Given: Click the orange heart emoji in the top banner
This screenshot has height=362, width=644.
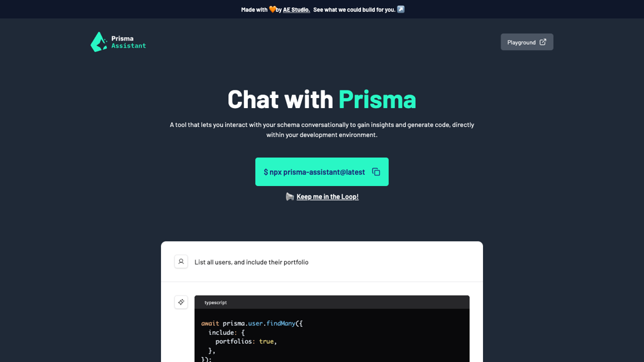Looking at the screenshot, I should tap(273, 9).
